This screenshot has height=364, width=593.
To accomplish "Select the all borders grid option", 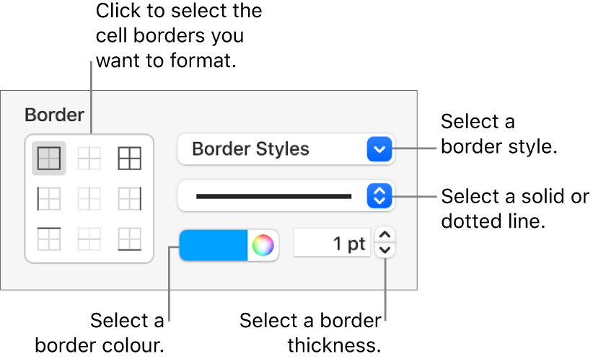I will 129,159.
